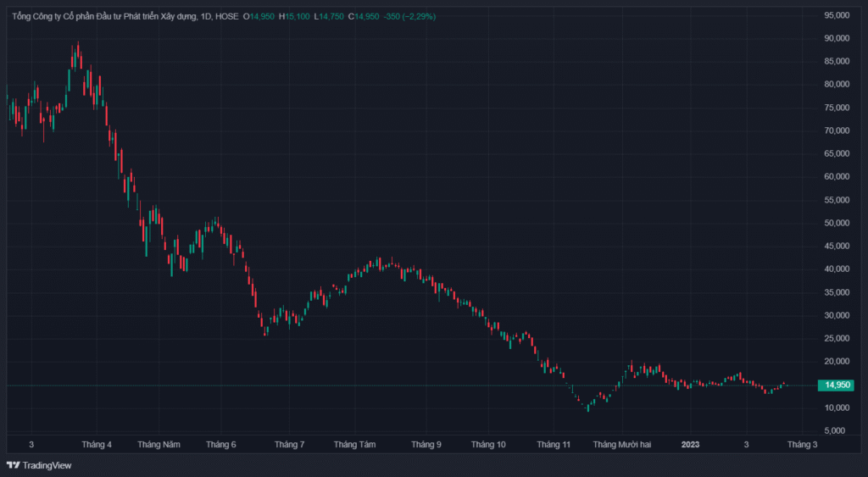Screen dimensions: 868x477
Task: Click the 55,000 price axis label
Action: point(837,200)
